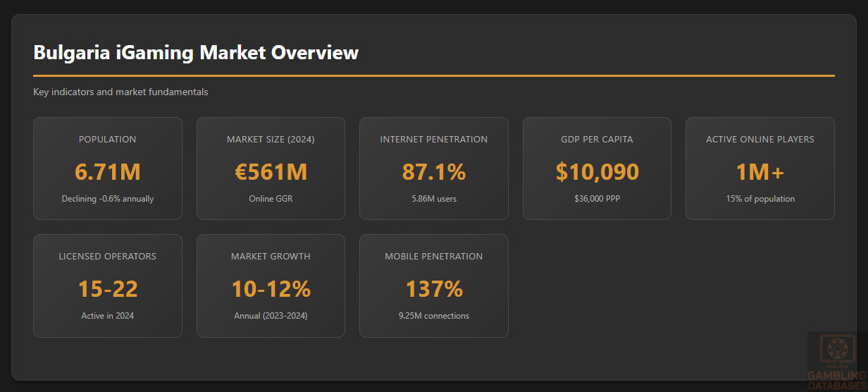
Task: Click the Bulgaria iGaming Market Overview heading
Action: [196, 53]
